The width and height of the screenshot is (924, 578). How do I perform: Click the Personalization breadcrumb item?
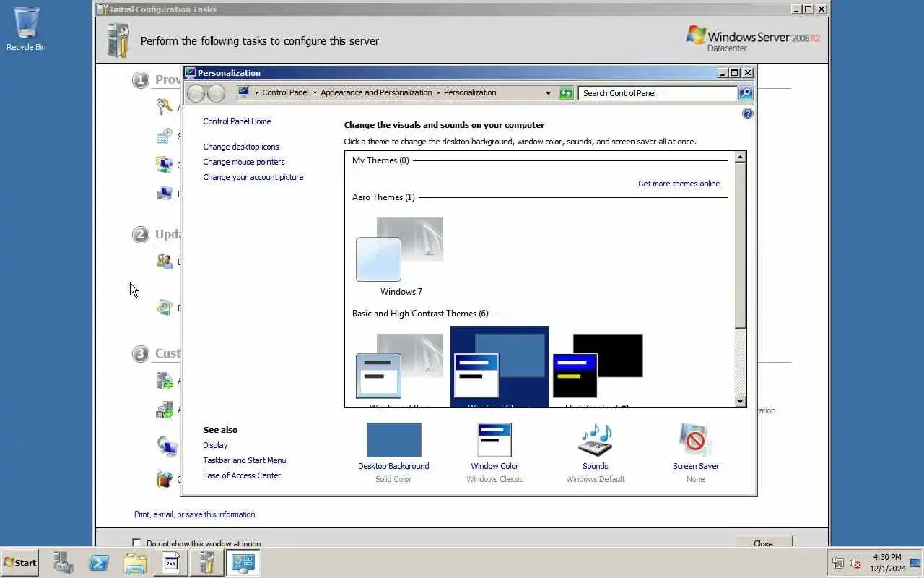tap(470, 92)
